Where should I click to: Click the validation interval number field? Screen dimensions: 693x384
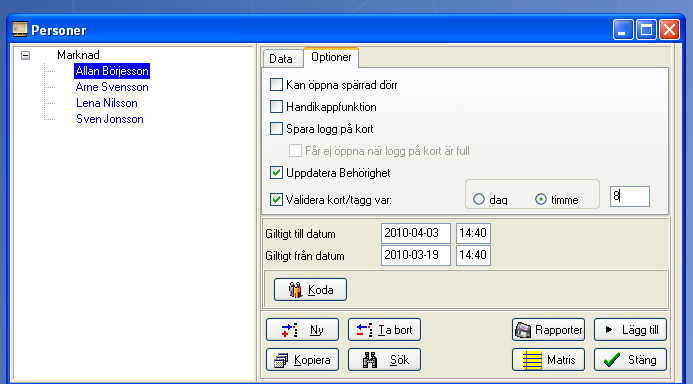tap(630, 196)
